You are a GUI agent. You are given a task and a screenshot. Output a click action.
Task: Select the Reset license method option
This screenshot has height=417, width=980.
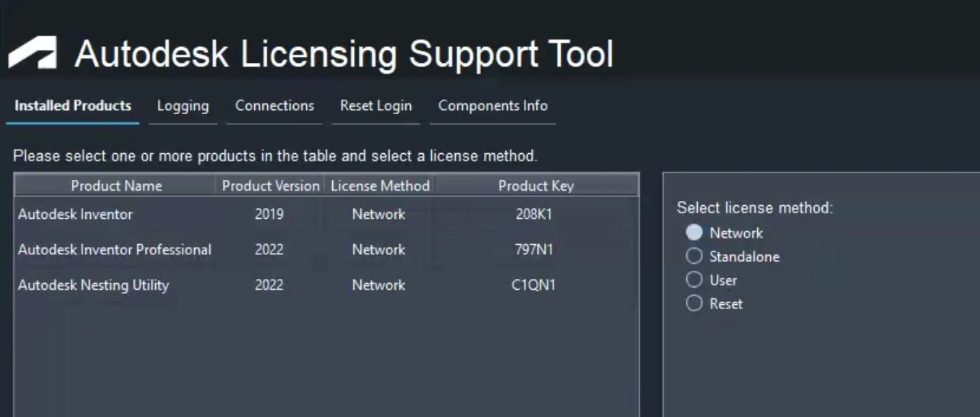point(694,304)
